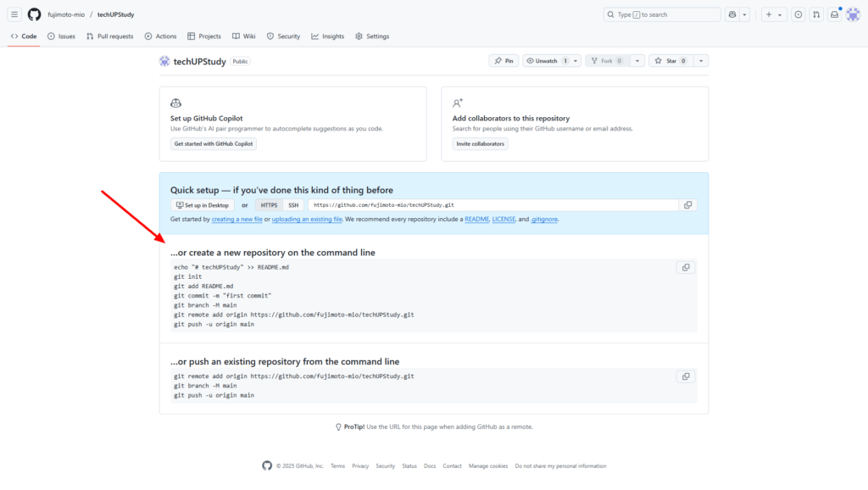The image size is (868, 490).
Task: Focus the 'Type / to search' field
Action: (661, 14)
